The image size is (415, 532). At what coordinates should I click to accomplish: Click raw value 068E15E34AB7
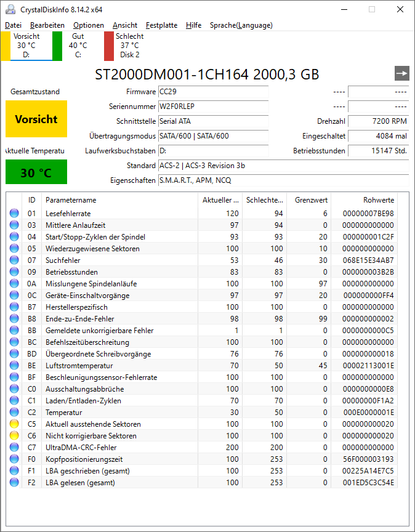pos(368,260)
